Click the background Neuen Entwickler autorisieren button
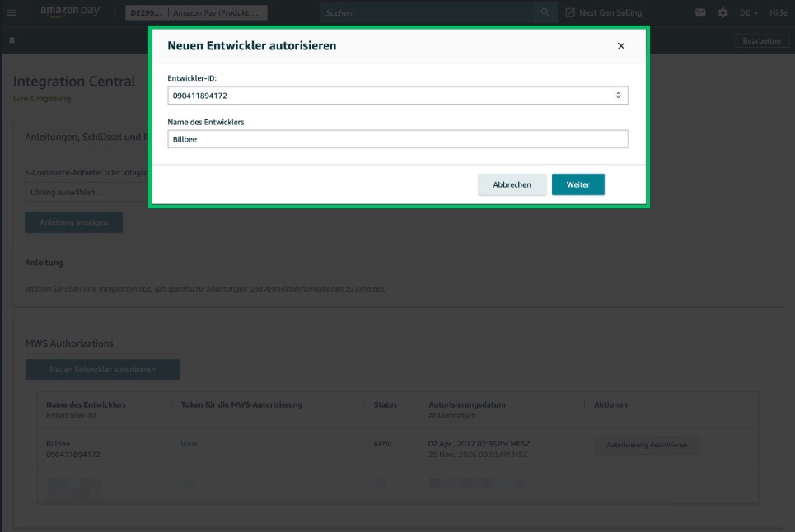Viewport: 795px width, 532px height. 102,370
